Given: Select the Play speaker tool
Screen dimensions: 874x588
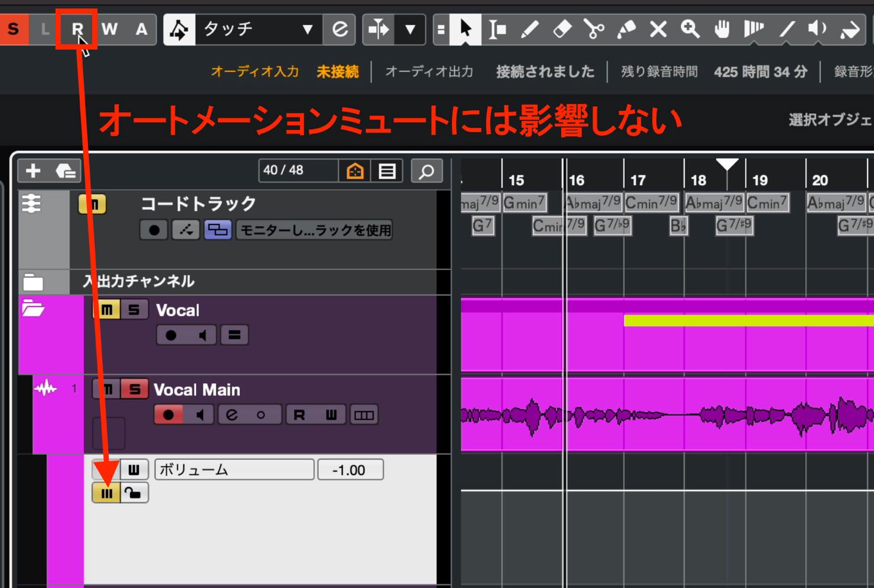Looking at the screenshot, I should 818,29.
